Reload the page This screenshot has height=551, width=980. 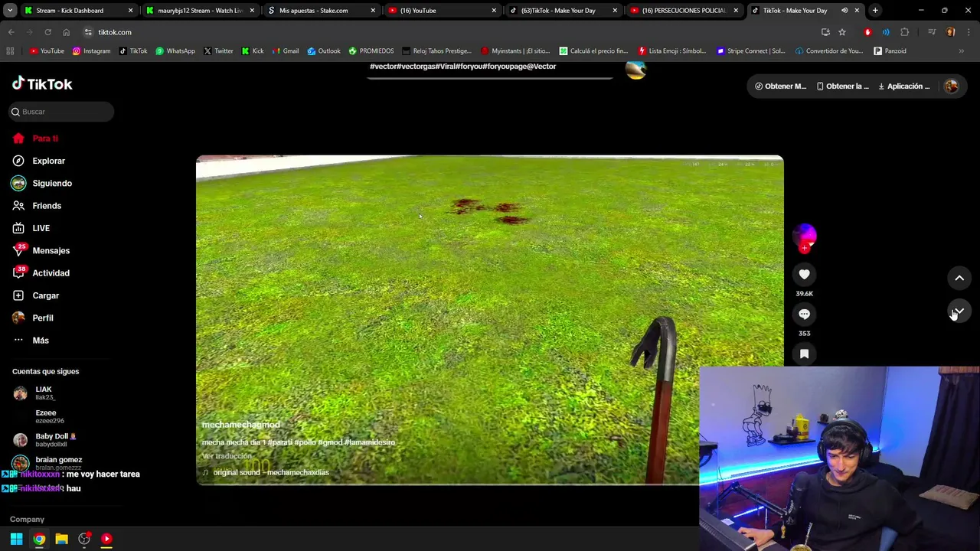pos(47,32)
